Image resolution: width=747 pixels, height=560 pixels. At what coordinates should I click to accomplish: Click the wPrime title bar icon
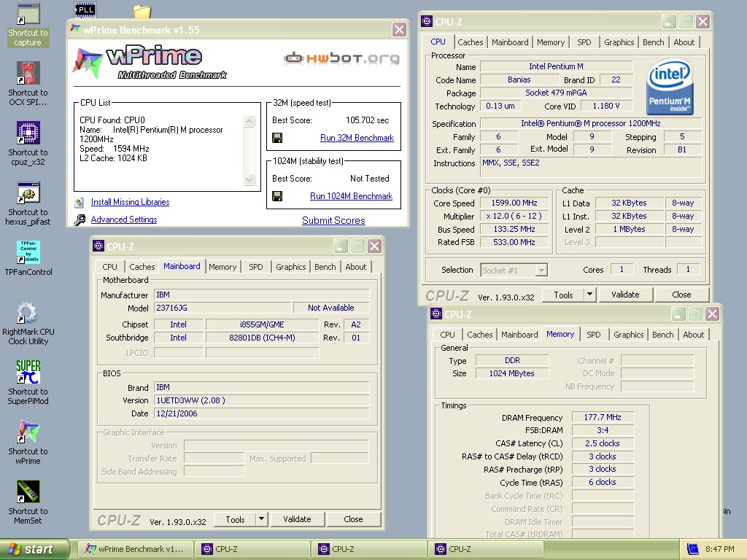click(75, 29)
